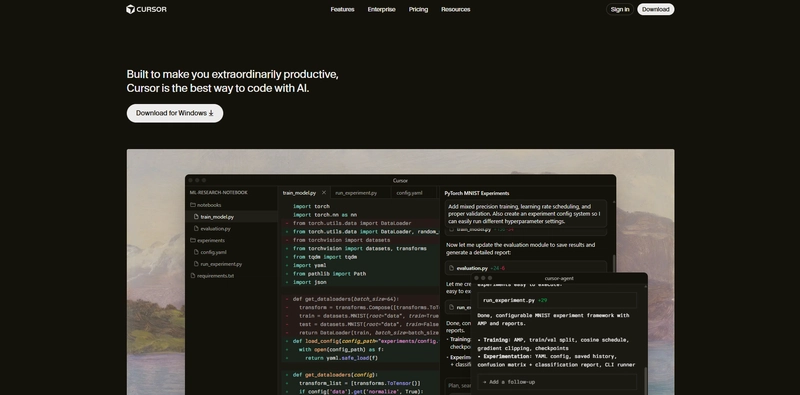Viewport: 800px width, 395px height.
Task: Click the PyTorch MNIST Experiments chat title
Action: pos(477,193)
